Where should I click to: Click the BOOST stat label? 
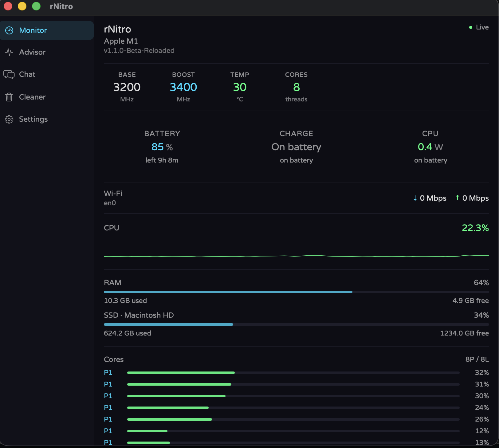[x=183, y=75]
